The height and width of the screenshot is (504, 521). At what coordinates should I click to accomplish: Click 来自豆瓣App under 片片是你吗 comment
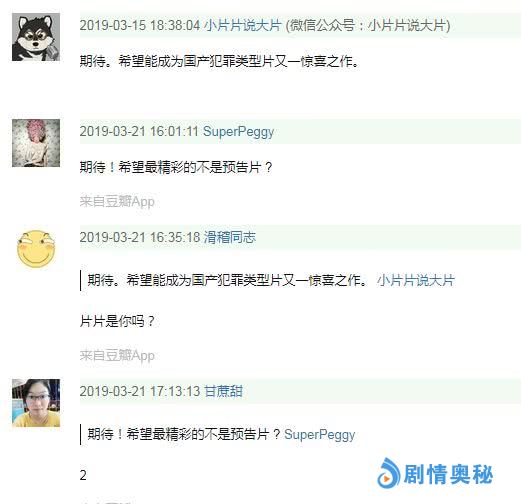click(117, 355)
